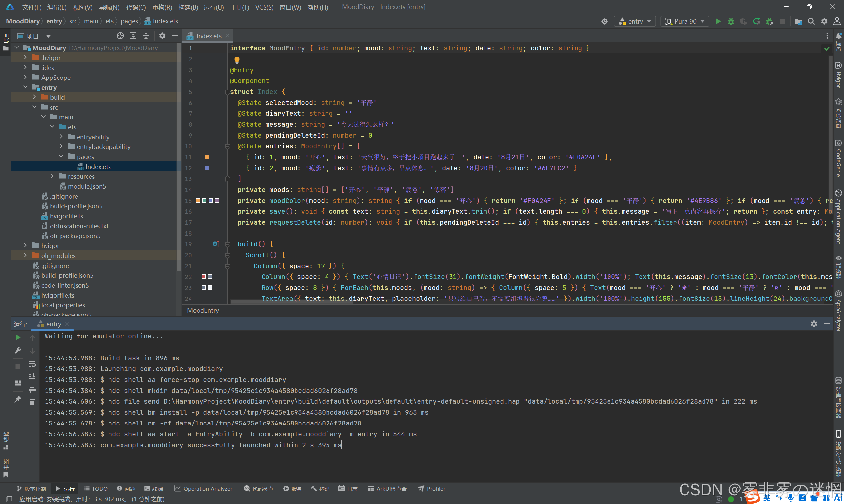Screen dimensions: 844x504
Task: Toggle scroll-to-end in run console
Action: (32, 376)
